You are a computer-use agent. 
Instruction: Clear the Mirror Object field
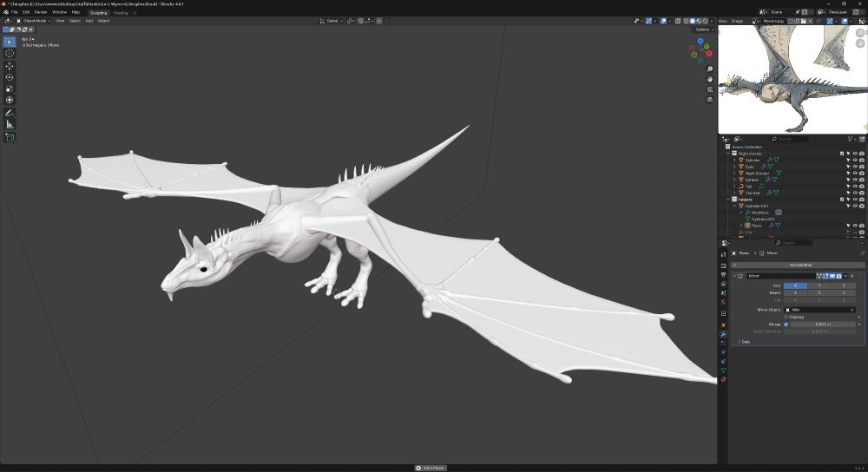click(x=852, y=310)
